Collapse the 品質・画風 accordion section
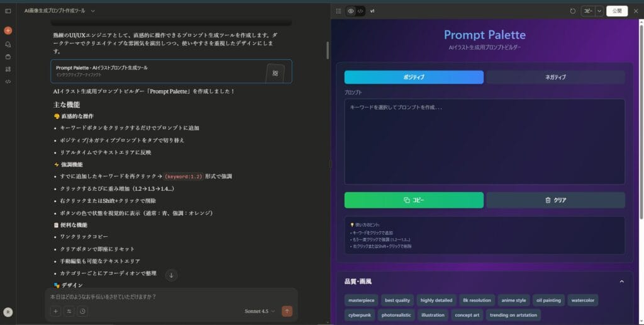 (x=621, y=282)
